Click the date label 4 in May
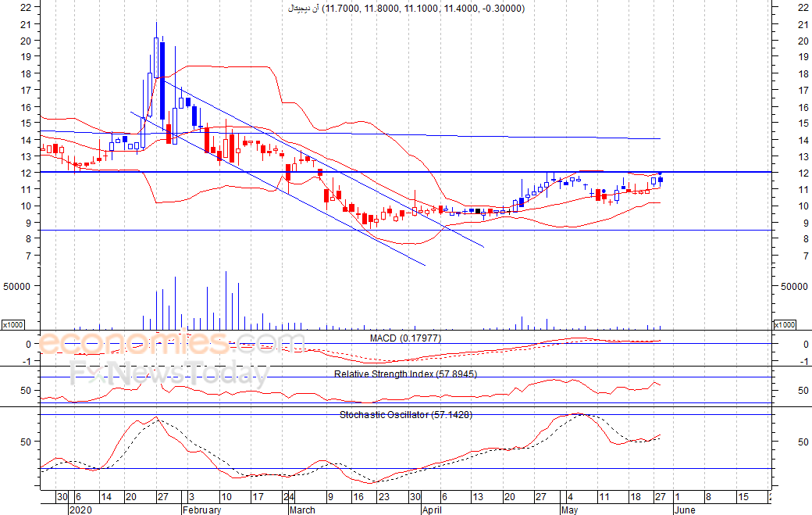This screenshot has height=515, width=812. (570, 497)
